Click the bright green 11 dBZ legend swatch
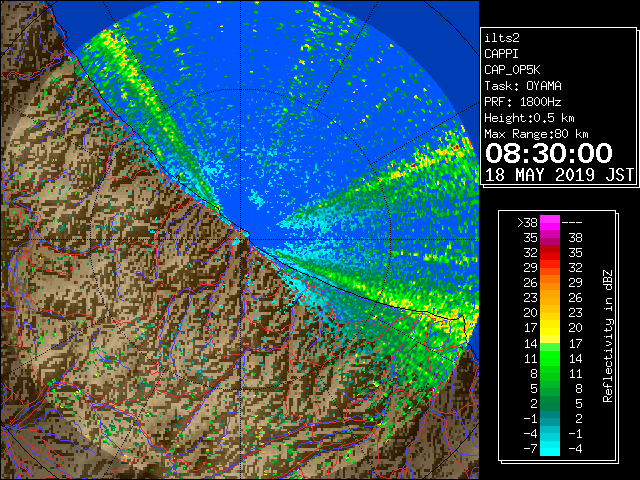 pos(550,358)
